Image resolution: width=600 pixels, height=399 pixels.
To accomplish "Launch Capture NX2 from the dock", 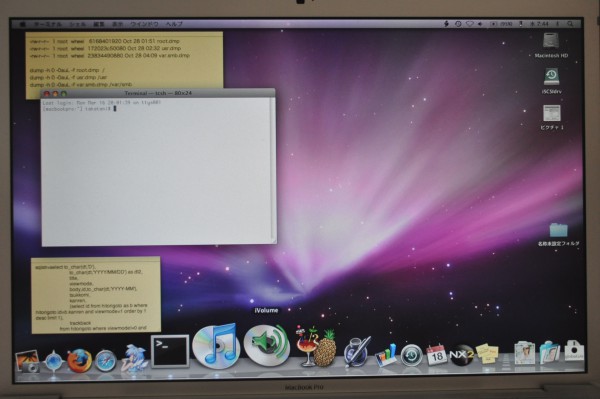I will (x=461, y=355).
